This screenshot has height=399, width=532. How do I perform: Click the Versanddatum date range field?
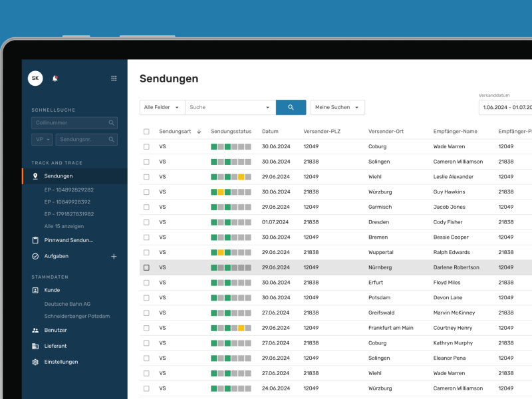(x=505, y=107)
